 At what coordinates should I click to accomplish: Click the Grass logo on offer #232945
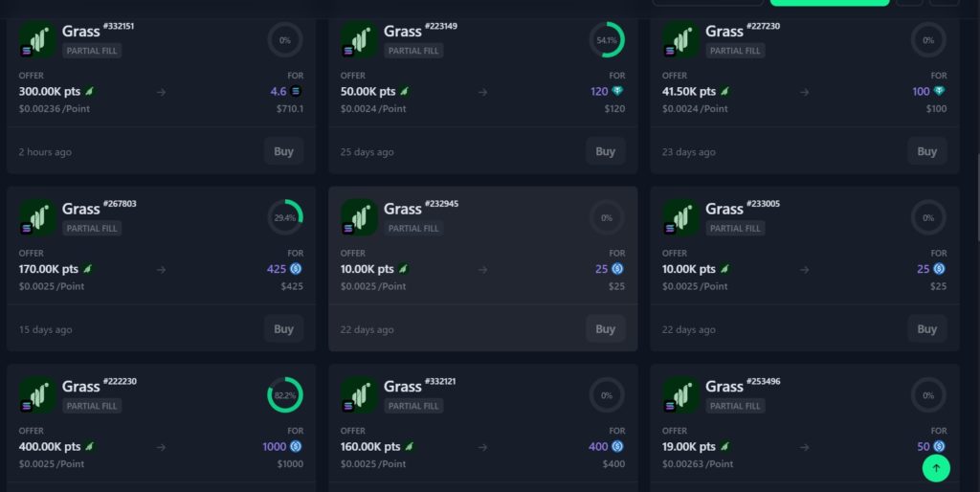click(x=359, y=217)
